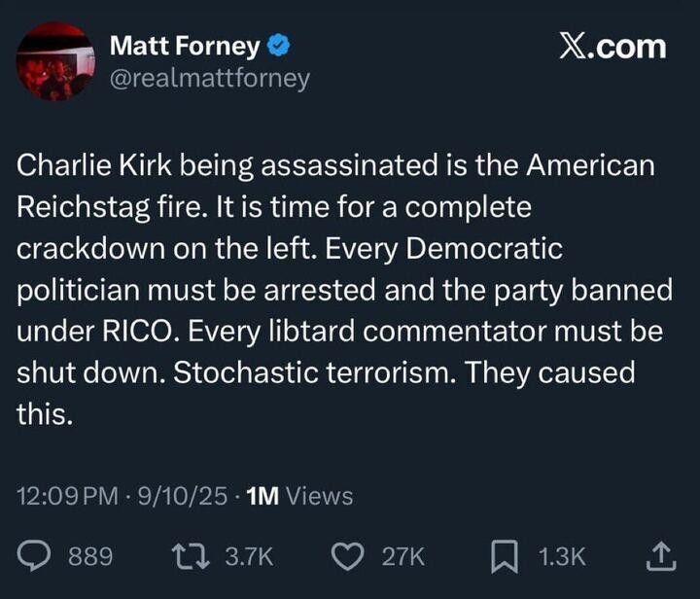The image size is (700, 599).
Task: Click the reply speech bubble icon
Action: pyautogui.click(x=35, y=555)
